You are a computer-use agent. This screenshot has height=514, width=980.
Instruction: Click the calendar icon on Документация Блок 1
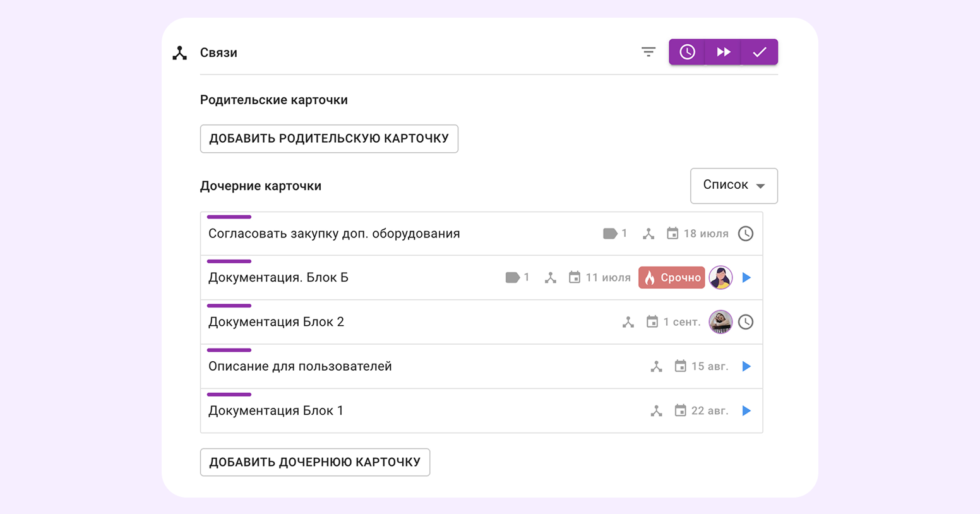click(680, 410)
